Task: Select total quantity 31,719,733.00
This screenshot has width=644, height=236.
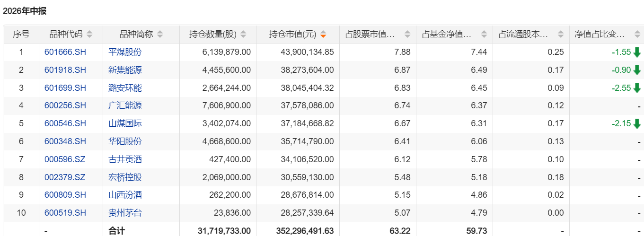Action: click(x=224, y=231)
